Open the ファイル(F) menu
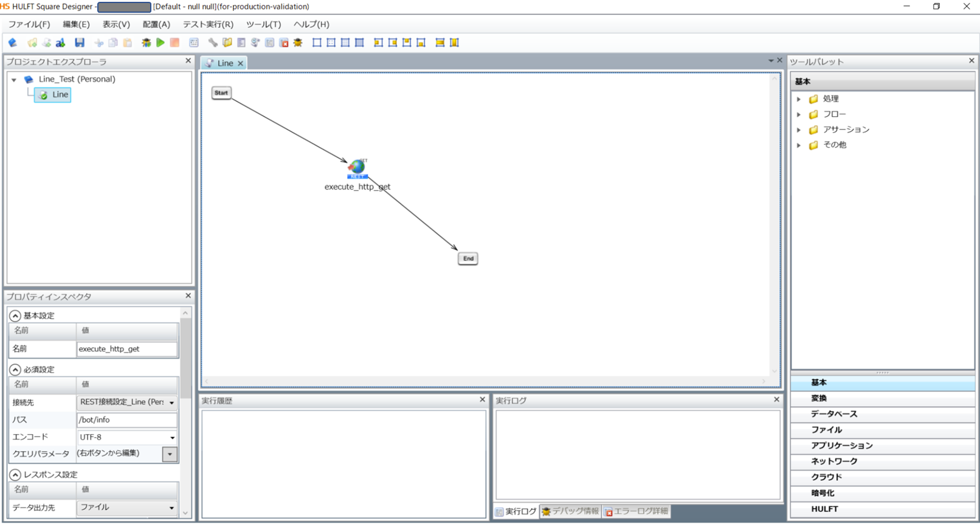This screenshot has height=524, width=980. click(x=29, y=24)
